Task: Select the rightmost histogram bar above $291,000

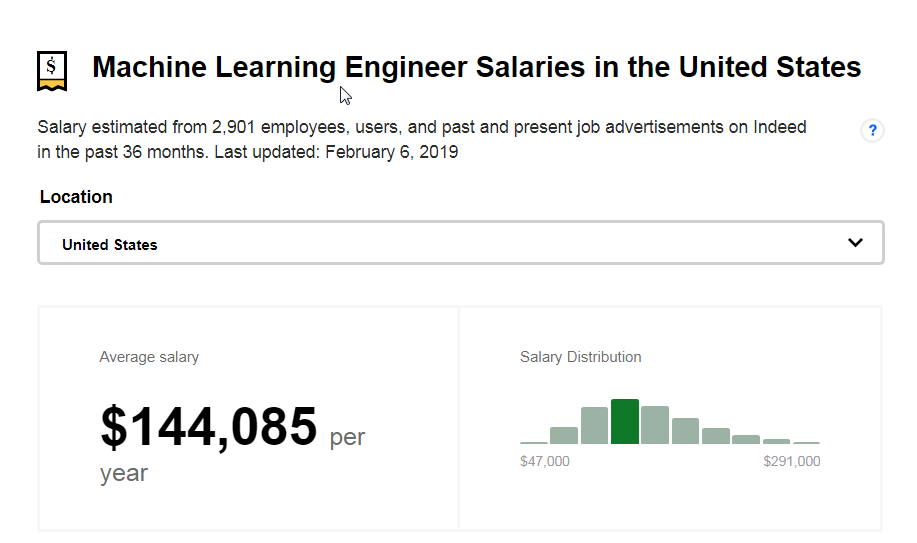Action: click(807, 442)
